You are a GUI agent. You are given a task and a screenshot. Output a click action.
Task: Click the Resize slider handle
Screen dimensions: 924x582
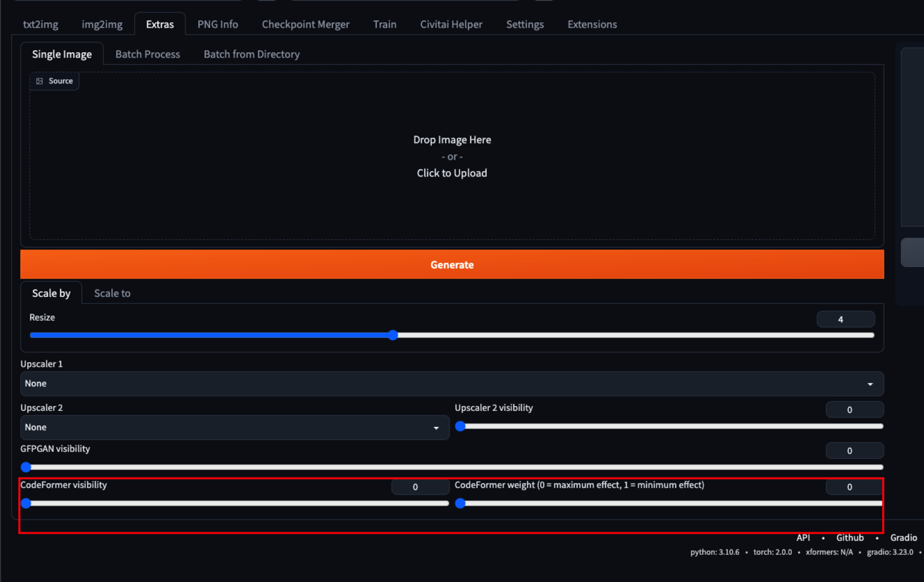pyautogui.click(x=393, y=335)
